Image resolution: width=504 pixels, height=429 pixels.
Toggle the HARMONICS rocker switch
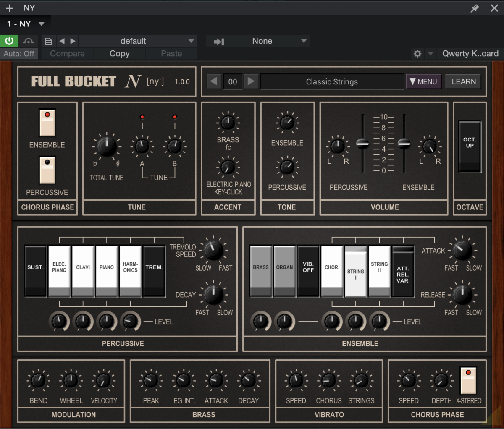click(130, 271)
